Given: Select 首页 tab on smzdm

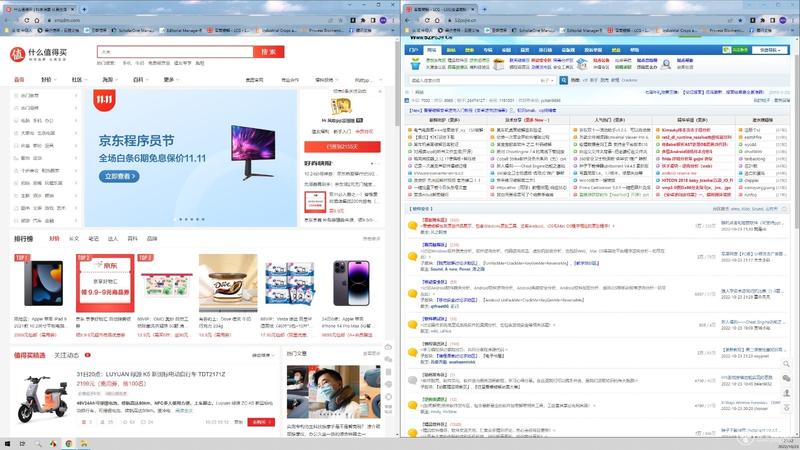Looking at the screenshot, I should click(19, 80).
